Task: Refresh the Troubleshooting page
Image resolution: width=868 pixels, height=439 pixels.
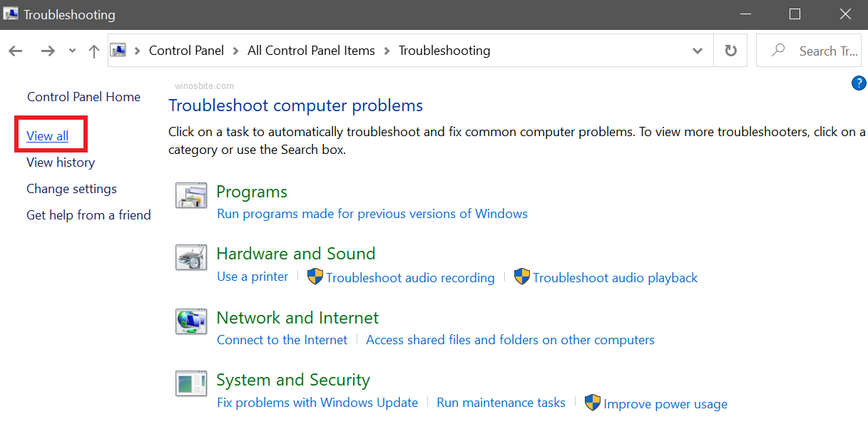Action: point(730,51)
